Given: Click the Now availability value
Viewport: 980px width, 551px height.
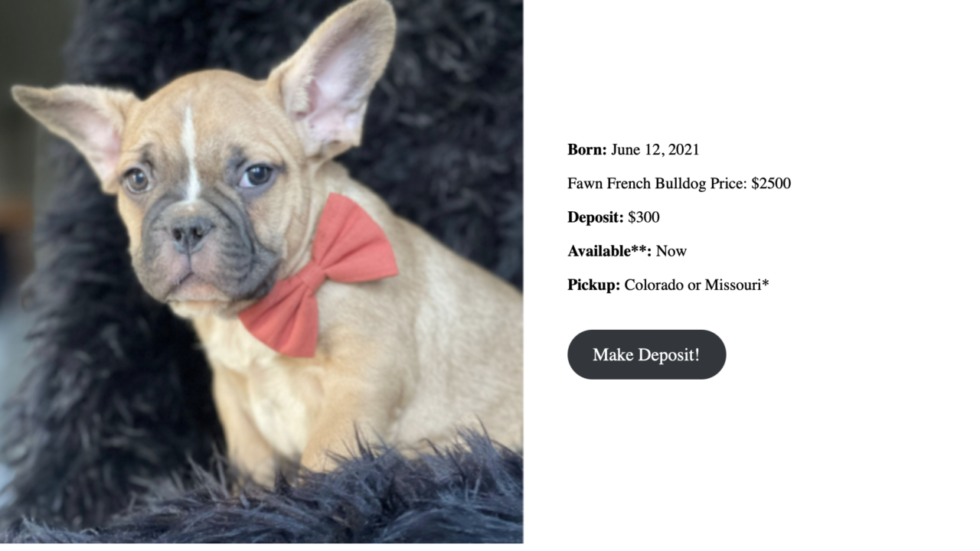Looking at the screenshot, I should click(x=671, y=251).
